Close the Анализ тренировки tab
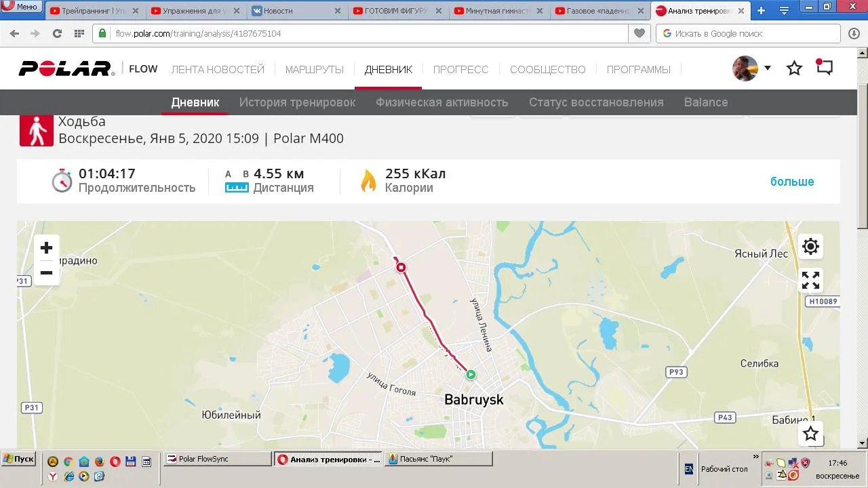The width and height of the screenshot is (868, 488). (741, 11)
